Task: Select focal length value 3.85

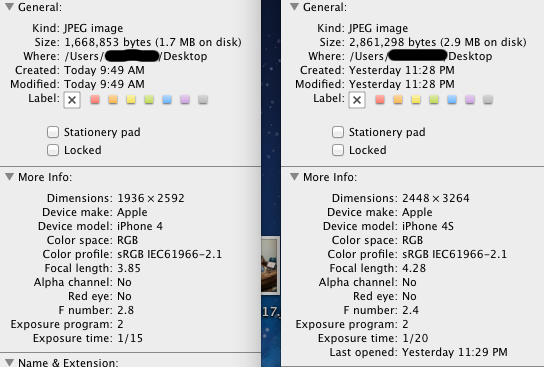Action: pyautogui.click(x=129, y=268)
